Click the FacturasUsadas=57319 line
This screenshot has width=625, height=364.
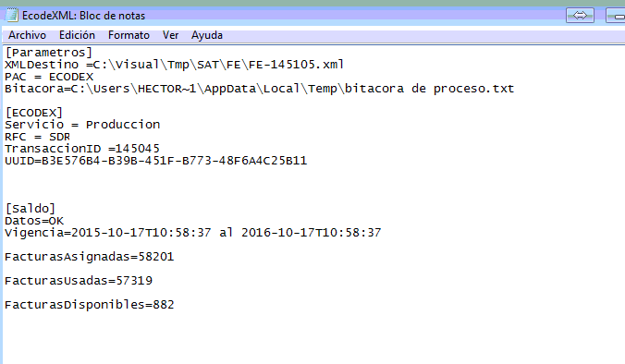coord(79,281)
